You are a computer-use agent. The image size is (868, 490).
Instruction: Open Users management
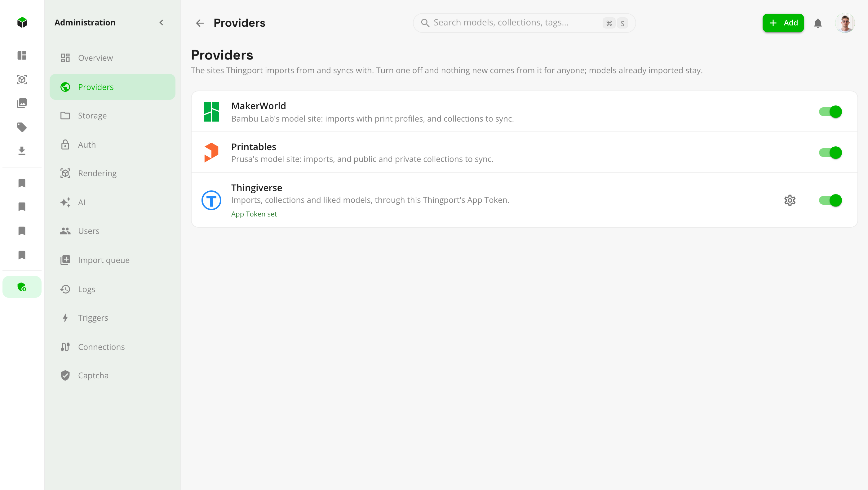click(x=113, y=231)
